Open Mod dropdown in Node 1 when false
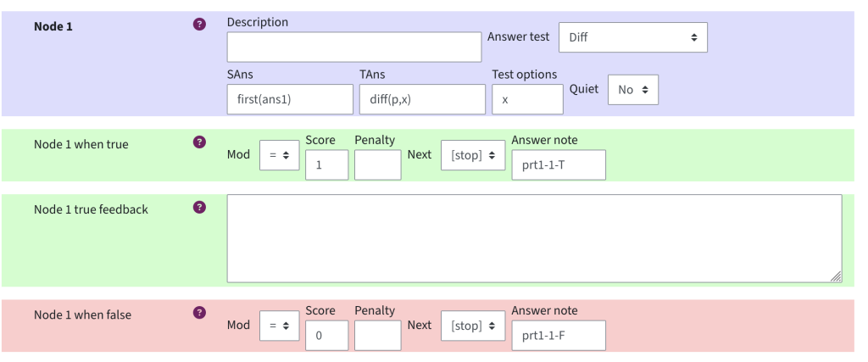The width and height of the screenshot is (868, 362). (x=280, y=326)
